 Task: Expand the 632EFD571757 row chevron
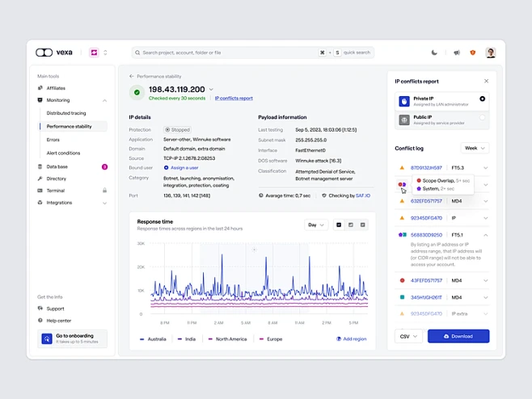pyautogui.click(x=486, y=201)
